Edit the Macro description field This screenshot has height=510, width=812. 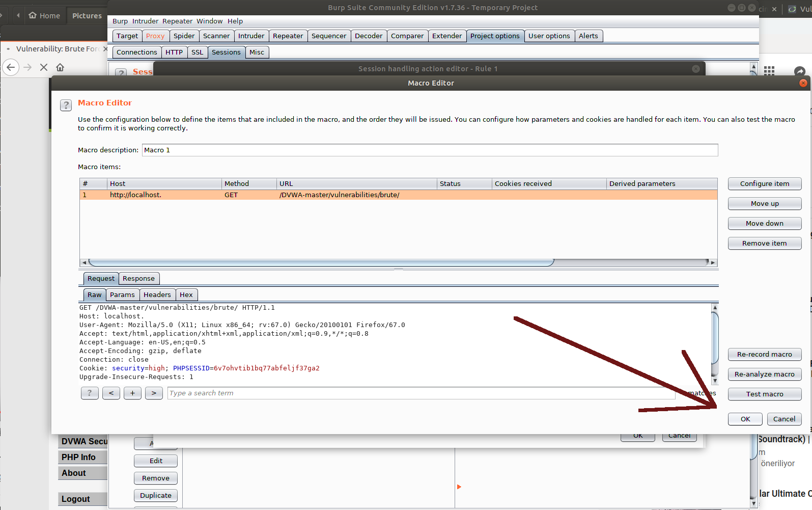pyautogui.click(x=430, y=150)
